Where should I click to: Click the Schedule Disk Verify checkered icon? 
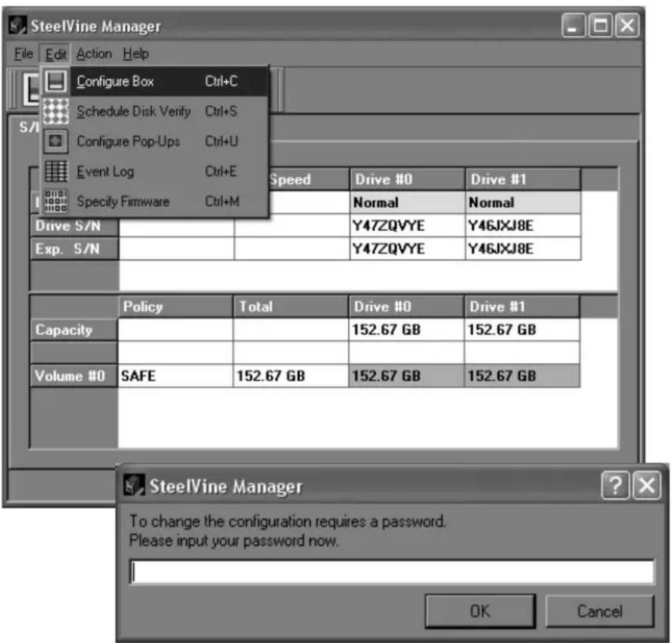point(56,111)
